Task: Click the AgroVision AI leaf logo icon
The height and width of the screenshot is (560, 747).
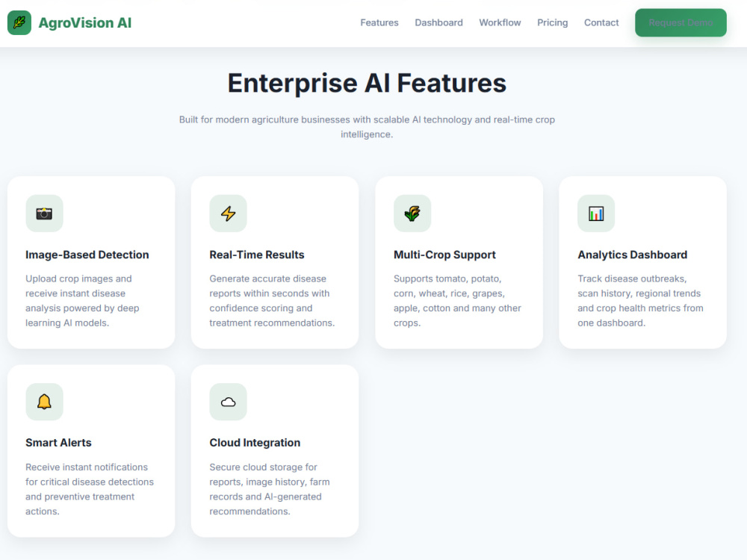Action: pos(19,22)
